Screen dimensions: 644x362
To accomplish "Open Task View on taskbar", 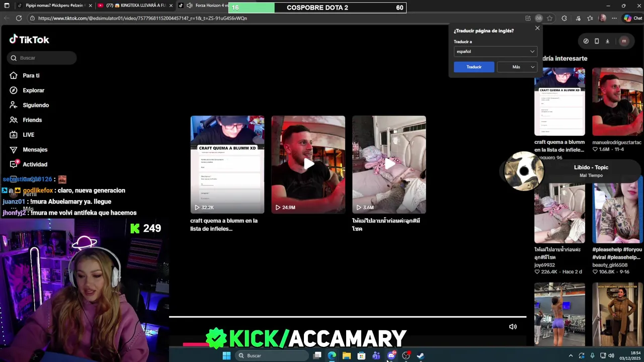I will click(317, 355).
